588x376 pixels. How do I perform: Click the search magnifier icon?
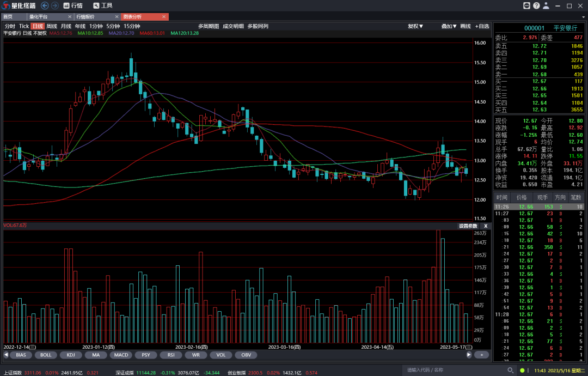click(x=510, y=371)
